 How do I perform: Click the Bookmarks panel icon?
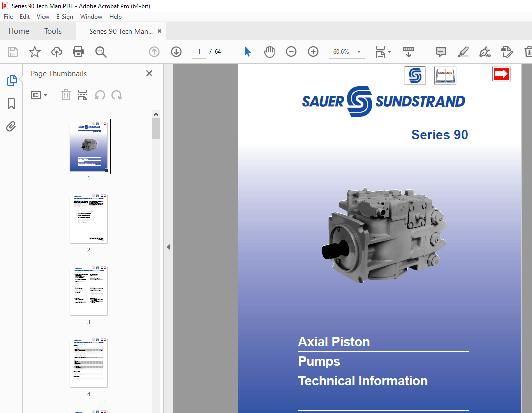coord(11,104)
